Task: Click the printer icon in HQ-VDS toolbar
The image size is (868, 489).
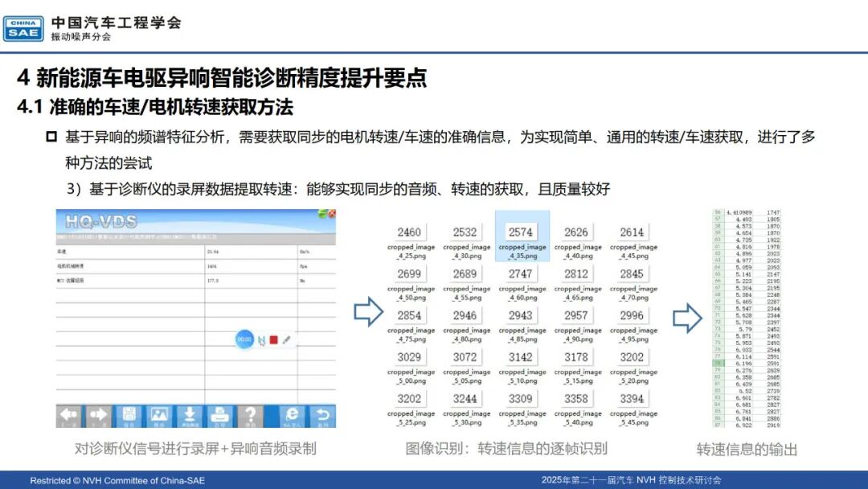Action: (219, 416)
